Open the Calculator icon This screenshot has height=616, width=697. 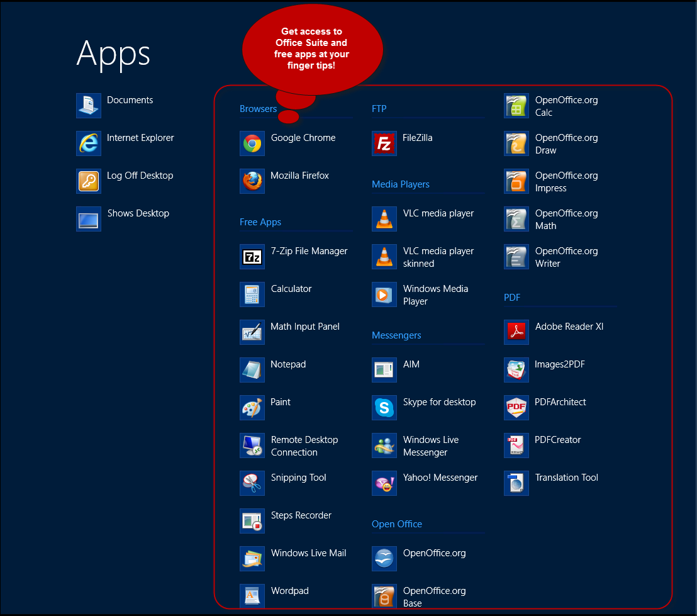252,295
